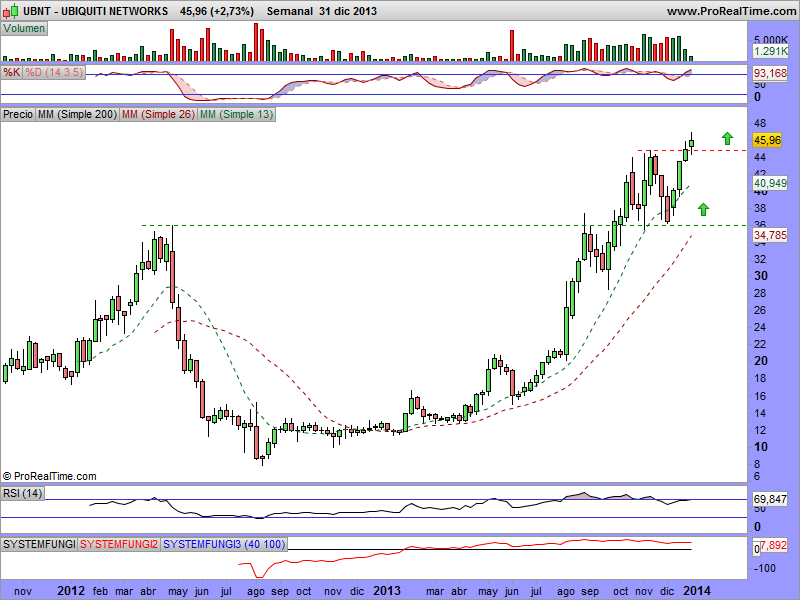Image resolution: width=800 pixels, height=600 pixels.
Task: Select the MM (Simple 26) moving average label
Action: [x=158, y=114]
